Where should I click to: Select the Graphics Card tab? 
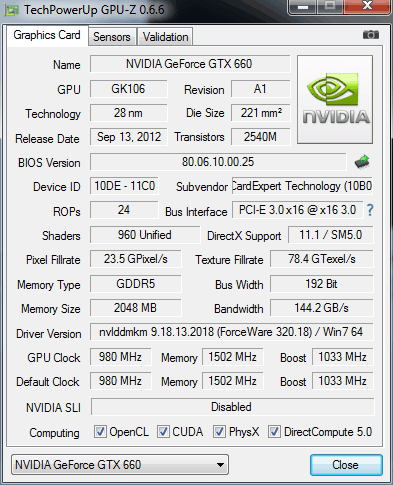point(47,35)
